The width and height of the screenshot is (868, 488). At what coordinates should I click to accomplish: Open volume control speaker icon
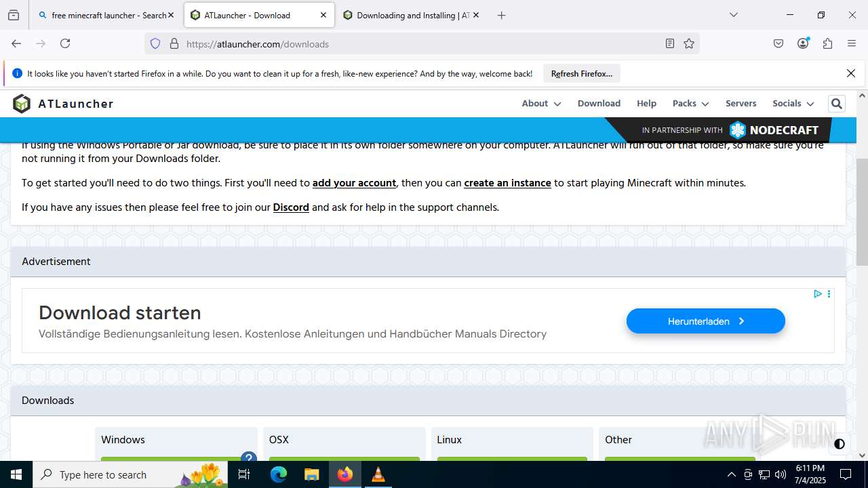pos(781,474)
